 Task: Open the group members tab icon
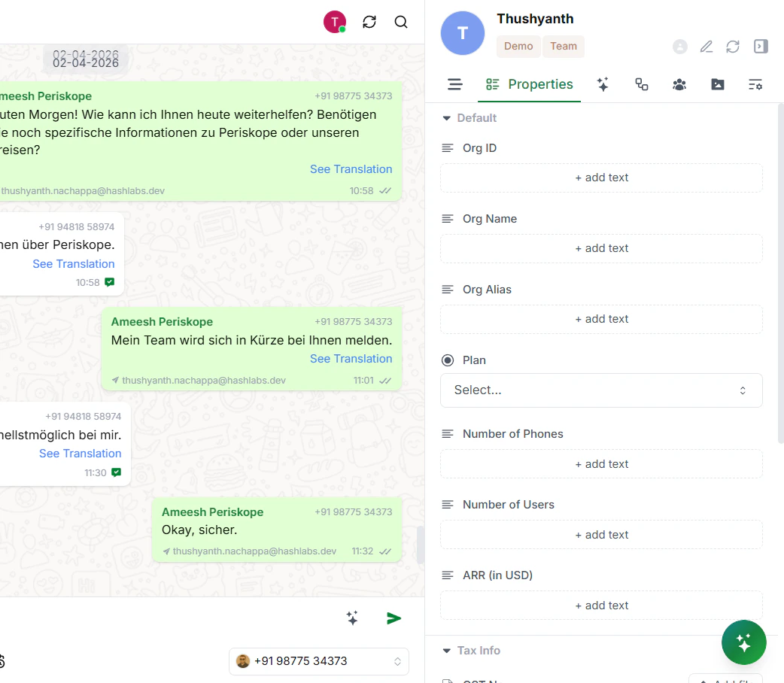coord(679,84)
